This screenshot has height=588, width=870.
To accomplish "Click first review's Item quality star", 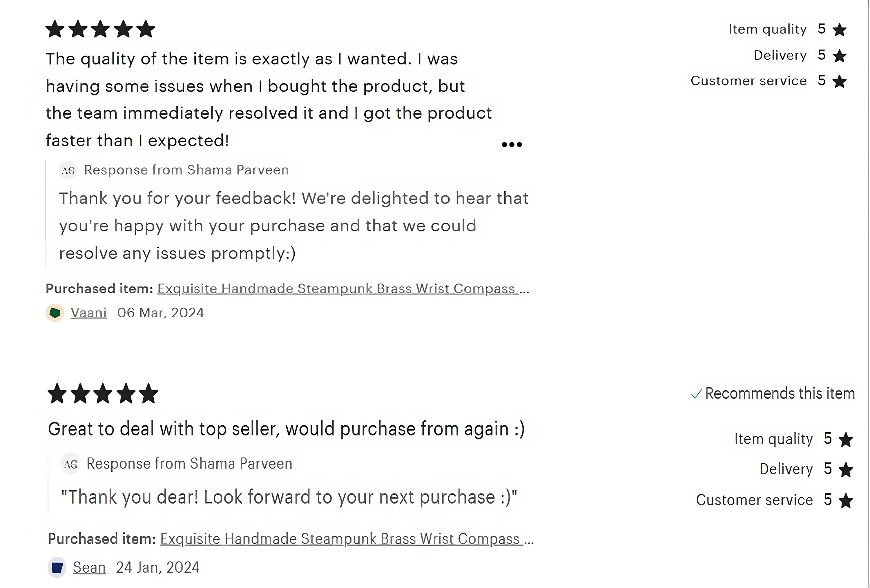I will [840, 30].
